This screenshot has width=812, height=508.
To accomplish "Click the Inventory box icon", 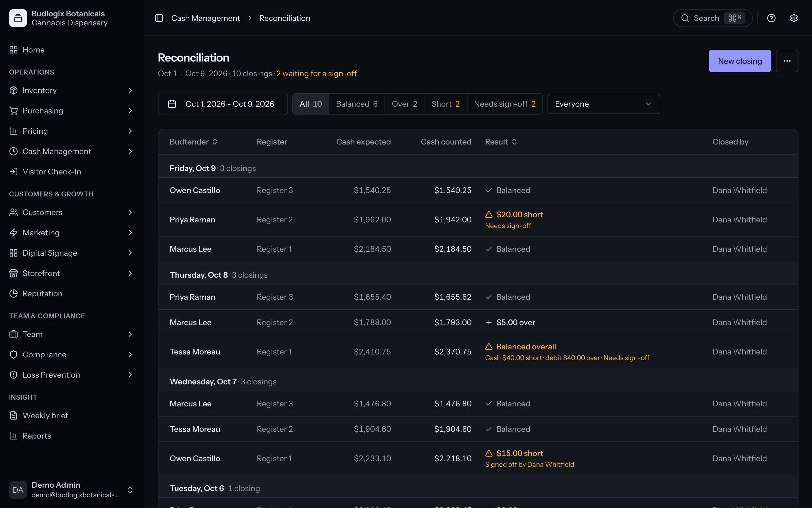I will pyautogui.click(x=14, y=90).
